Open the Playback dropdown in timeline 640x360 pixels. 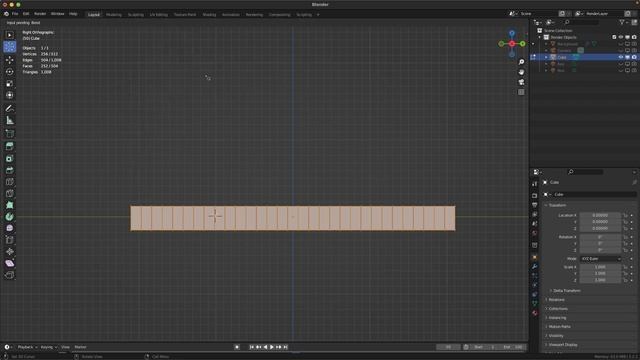click(27, 347)
